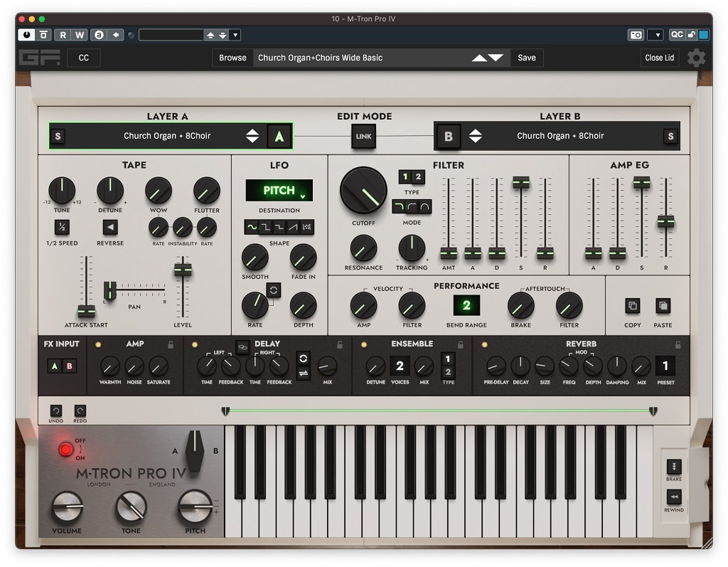
Task: Select filter type 1
Action: (x=405, y=176)
